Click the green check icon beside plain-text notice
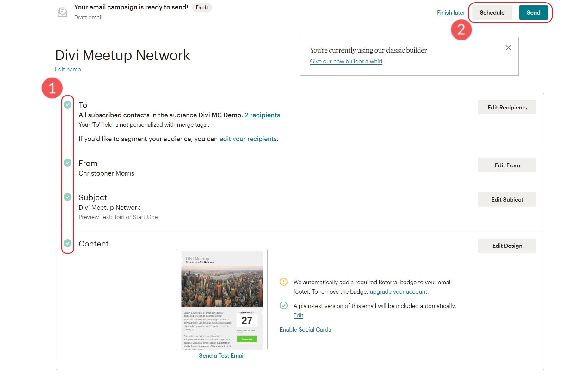Image resolution: width=588 pixels, height=386 pixels. 283,306
